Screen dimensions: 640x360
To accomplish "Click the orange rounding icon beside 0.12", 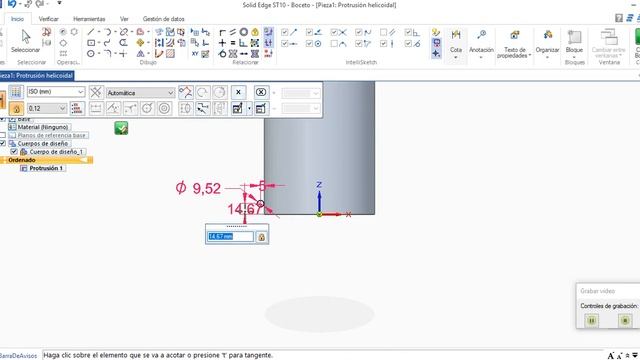I will coord(16,109).
